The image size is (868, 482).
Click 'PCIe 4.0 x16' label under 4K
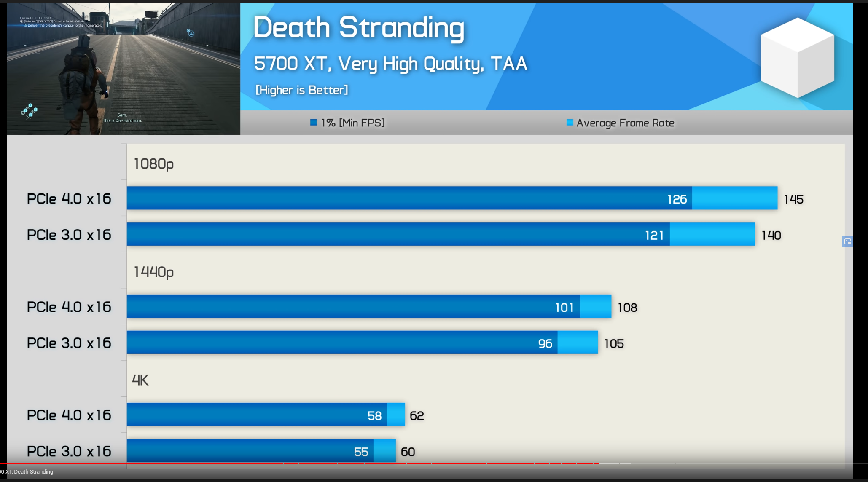[69, 415]
